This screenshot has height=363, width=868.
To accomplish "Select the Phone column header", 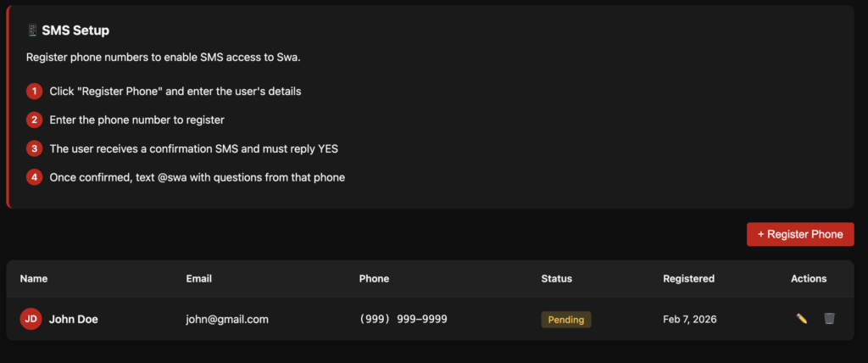I will (374, 278).
